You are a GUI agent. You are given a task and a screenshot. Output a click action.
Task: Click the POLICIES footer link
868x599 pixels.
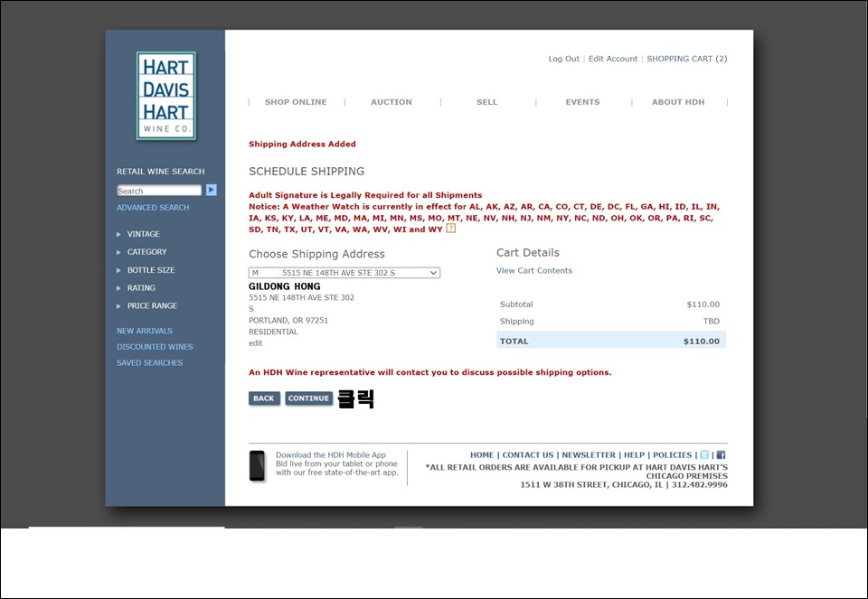click(x=672, y=454)
